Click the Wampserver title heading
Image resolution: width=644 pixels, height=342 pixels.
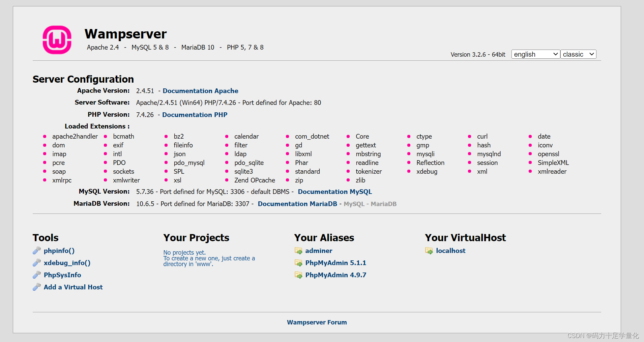tap(125, 34)
